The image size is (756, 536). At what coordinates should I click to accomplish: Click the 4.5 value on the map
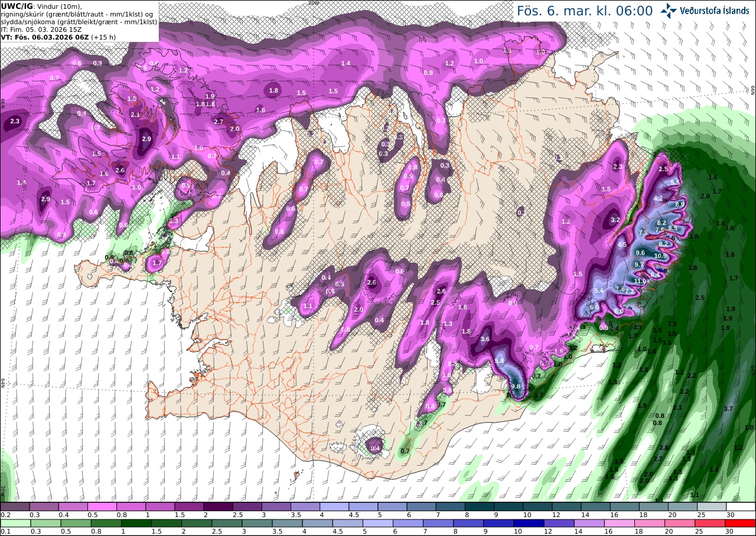(622, 244)
